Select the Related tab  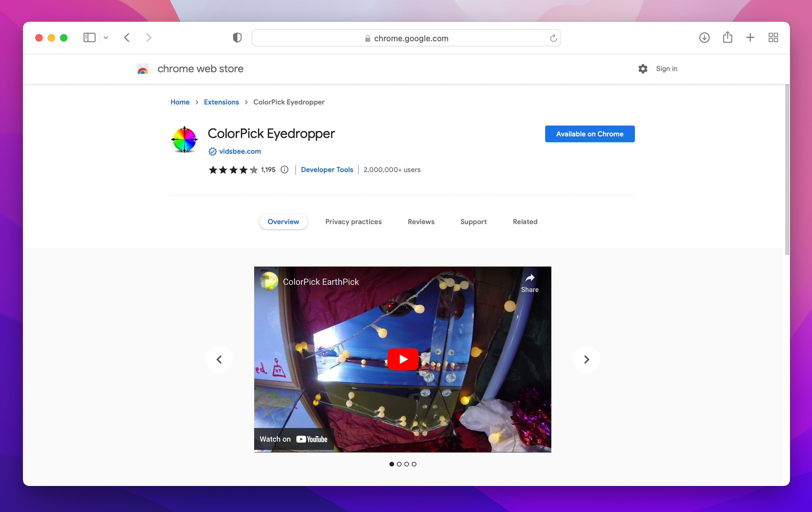[x=525, y=222]
